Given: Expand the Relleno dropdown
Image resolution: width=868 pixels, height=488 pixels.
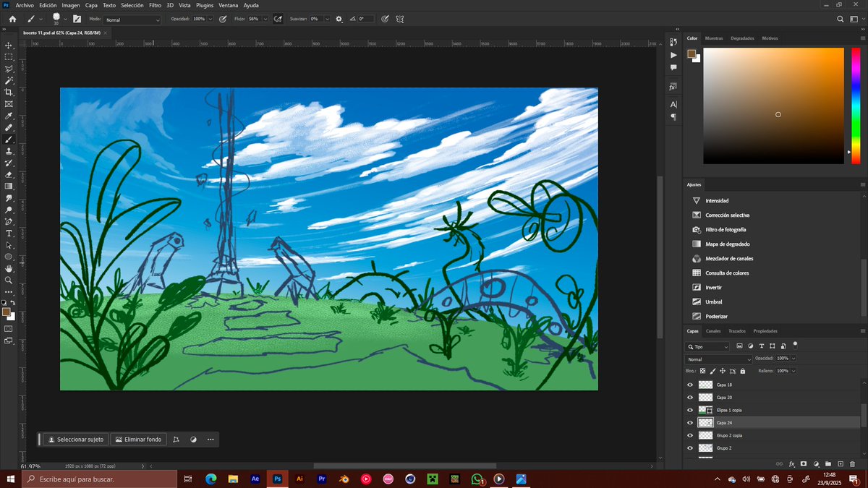Looking at the screenshot, I should click(x=793, y=371).
